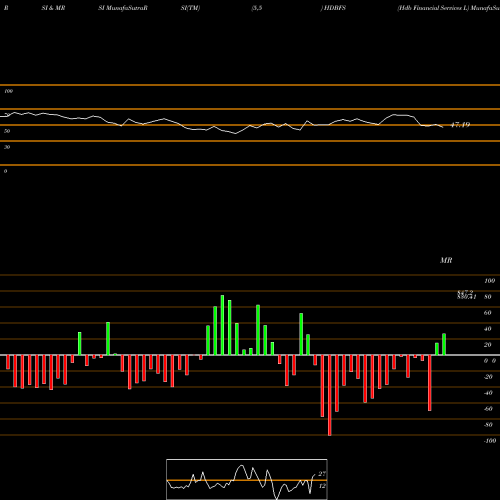500x500 pixels.
Task: Click the 'MR' panel title
Action: pyautogui.click(x=446, y=260)
